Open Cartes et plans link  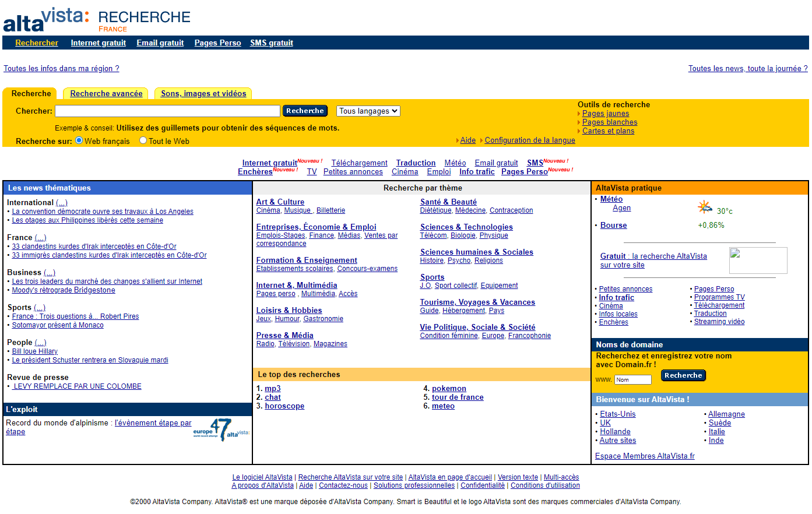click(x=608, y=131)
